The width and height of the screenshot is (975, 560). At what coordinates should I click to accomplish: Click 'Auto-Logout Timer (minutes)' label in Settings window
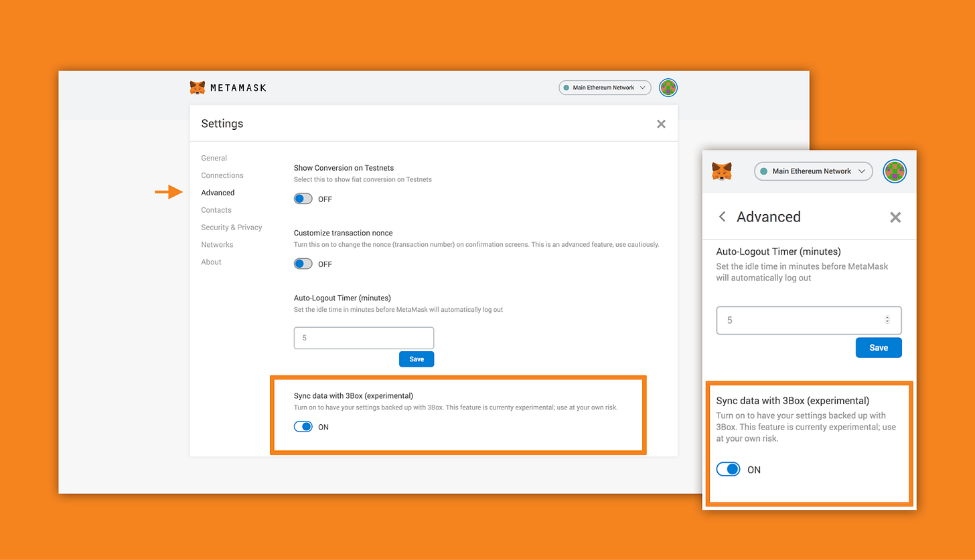click(342, 298)
